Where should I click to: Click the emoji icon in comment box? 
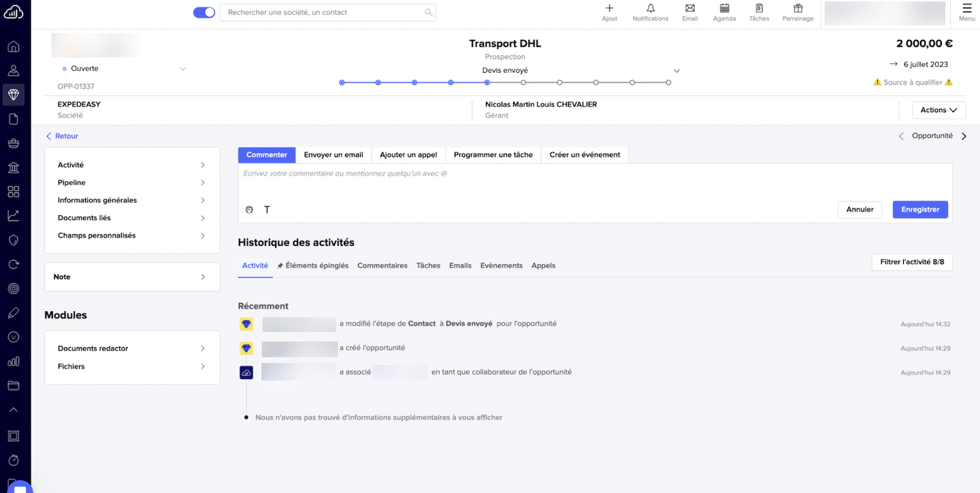[x=249, y=210]
